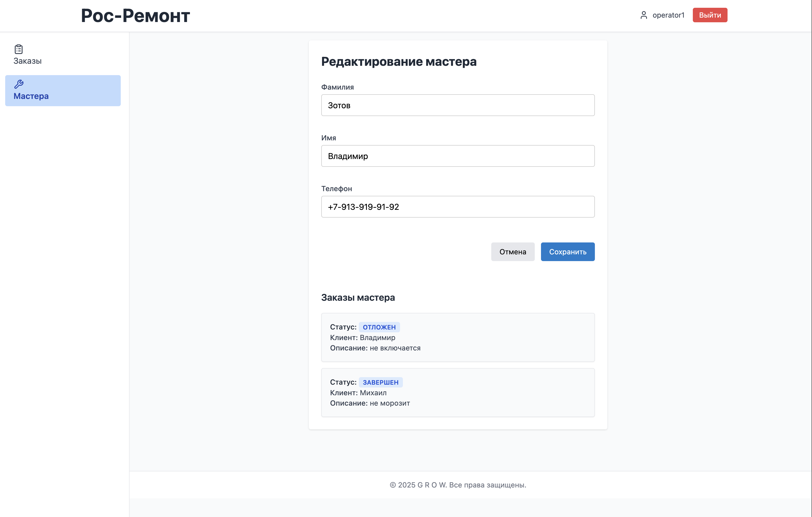Open the Мастера sidebar section
The height and width of the screenshot is (517, 812).
tap(63, 91)
